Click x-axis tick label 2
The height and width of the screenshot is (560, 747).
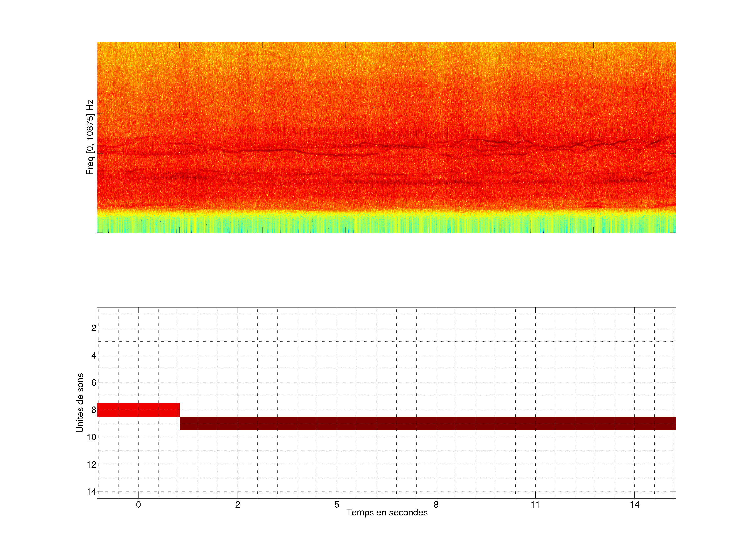[x=237, y=505]
